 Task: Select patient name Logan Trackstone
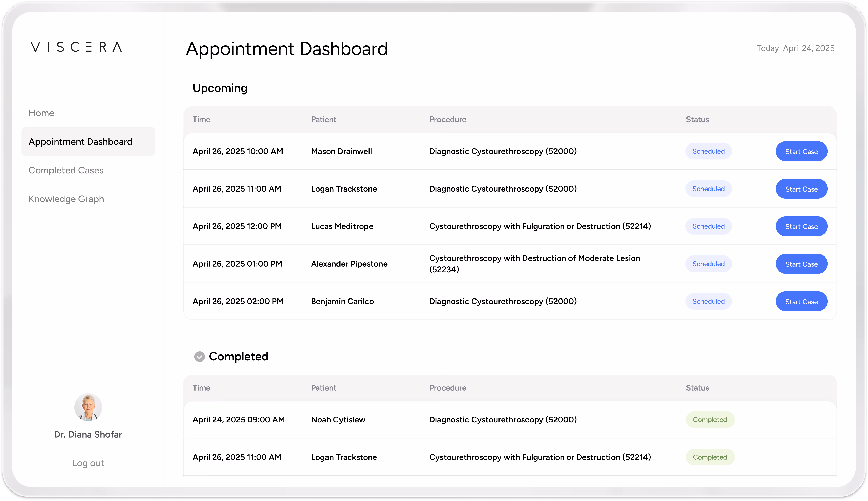click(x=344, y=189)
